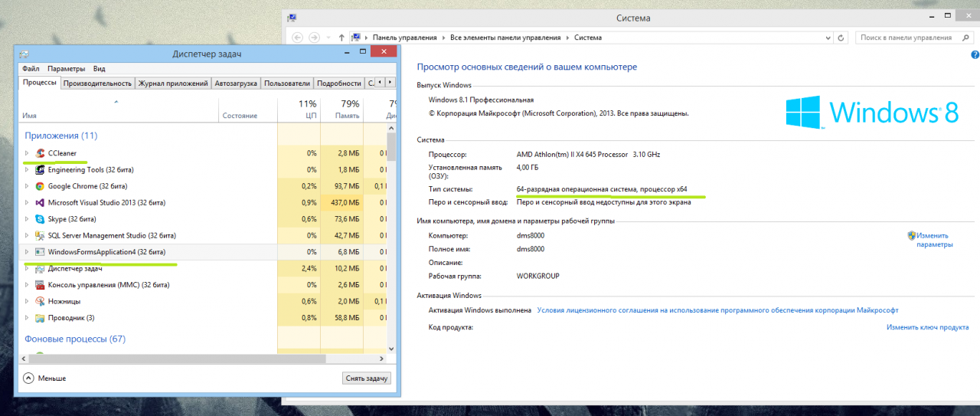Open the Изменить параметры link

(934, 240)
